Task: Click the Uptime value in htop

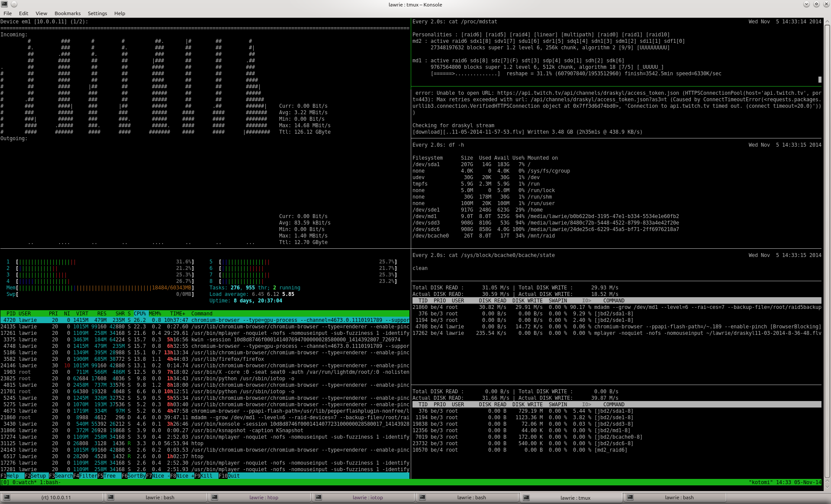Action: click(x=258, y=301)
